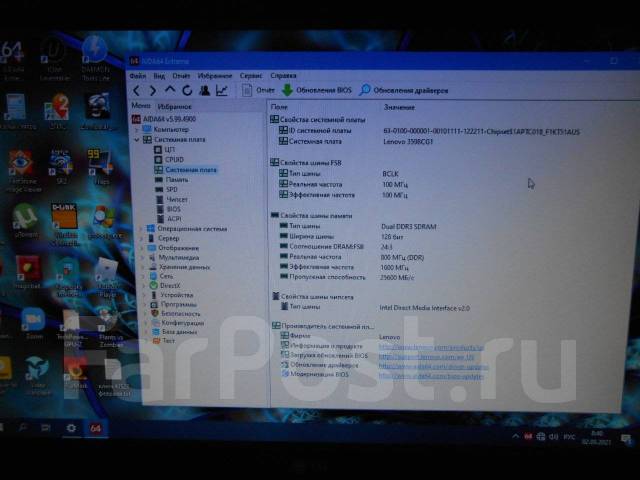
Task: Open the D-Link desktop shortcut
Action: 65,224
